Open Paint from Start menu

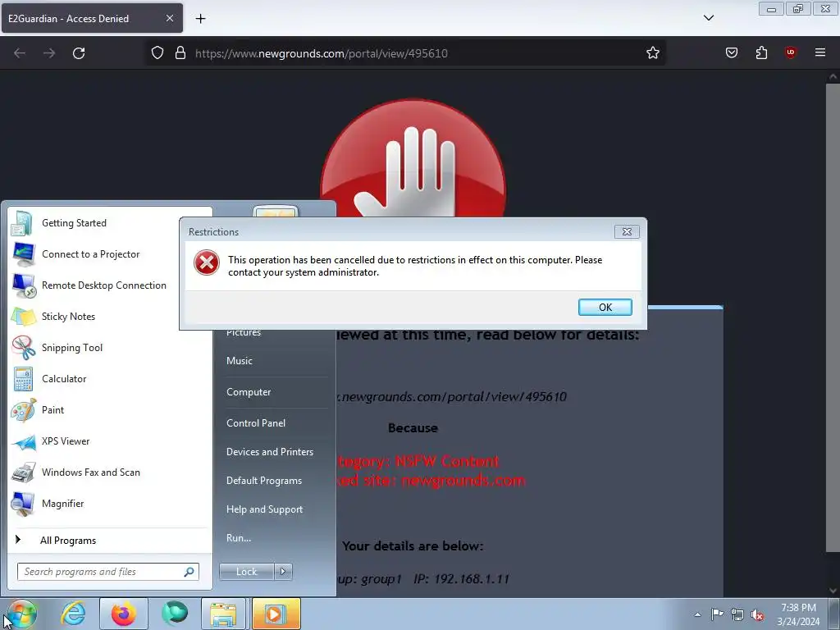tap(110, 410)
